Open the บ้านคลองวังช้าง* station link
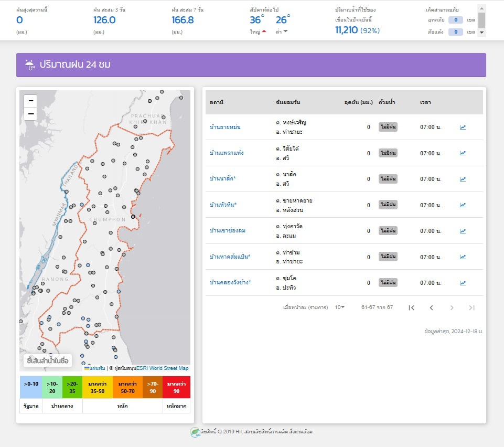 [x=230, y=282]
